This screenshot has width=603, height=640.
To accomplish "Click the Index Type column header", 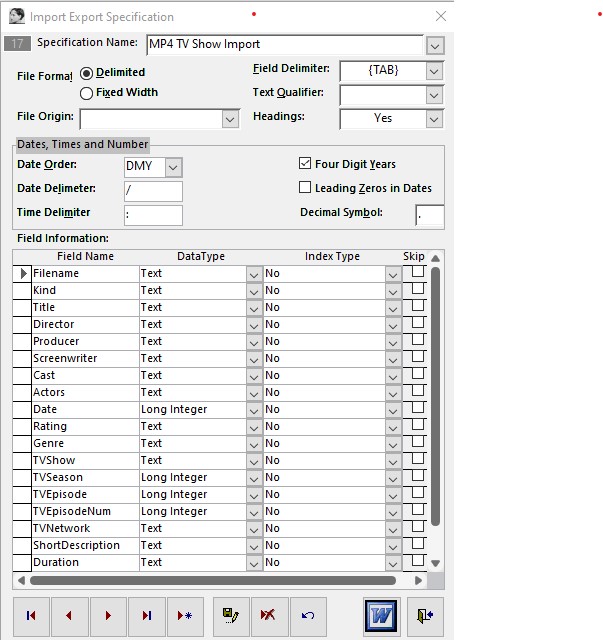I will coord(332,256).
